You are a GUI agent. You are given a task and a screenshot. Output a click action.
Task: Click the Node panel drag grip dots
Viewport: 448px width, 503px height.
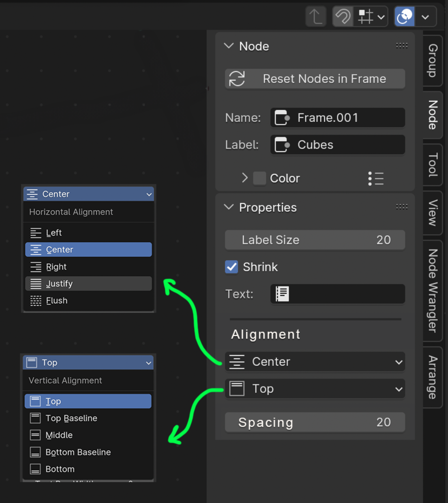[402, 46]
